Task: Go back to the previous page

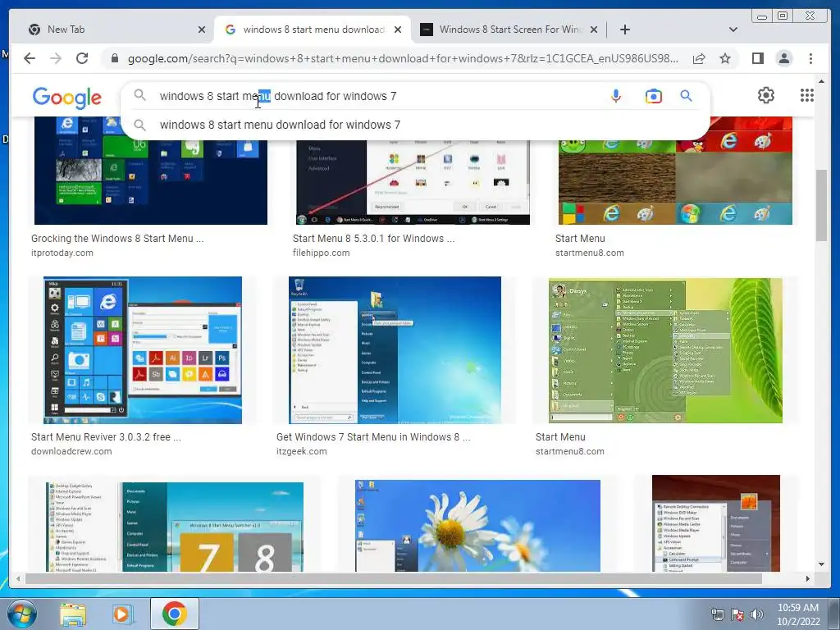Action: tap(30, 58)
